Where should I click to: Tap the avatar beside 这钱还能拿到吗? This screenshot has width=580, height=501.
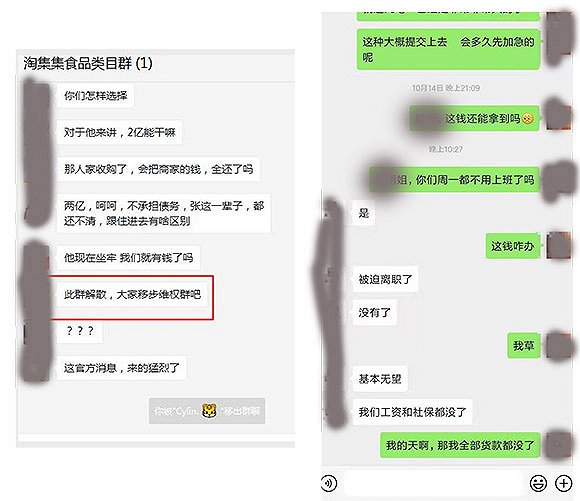point(559,115)
